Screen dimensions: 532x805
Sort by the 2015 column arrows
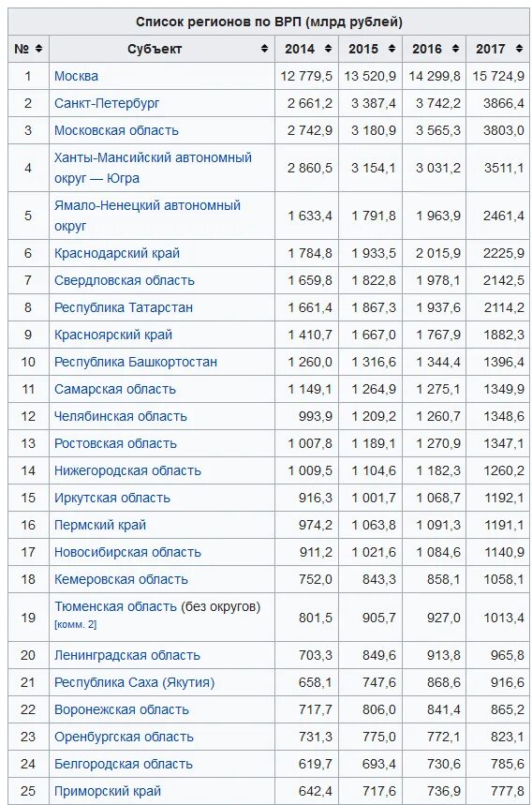(392, 49)
